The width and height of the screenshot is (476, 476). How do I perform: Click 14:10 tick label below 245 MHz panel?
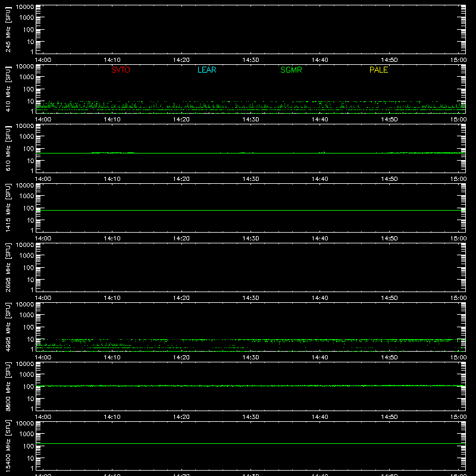112,60
